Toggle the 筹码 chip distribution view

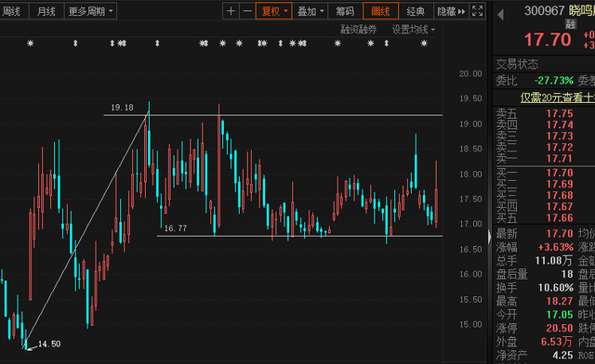click(345, 11)
